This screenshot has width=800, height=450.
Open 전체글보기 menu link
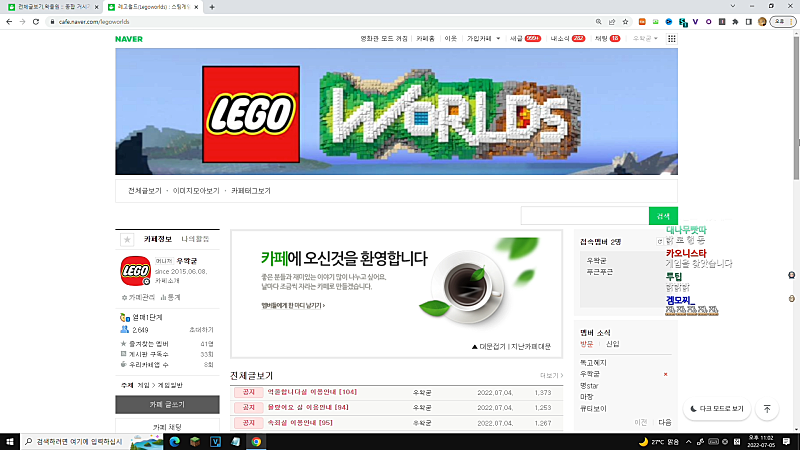pos(144,191)
